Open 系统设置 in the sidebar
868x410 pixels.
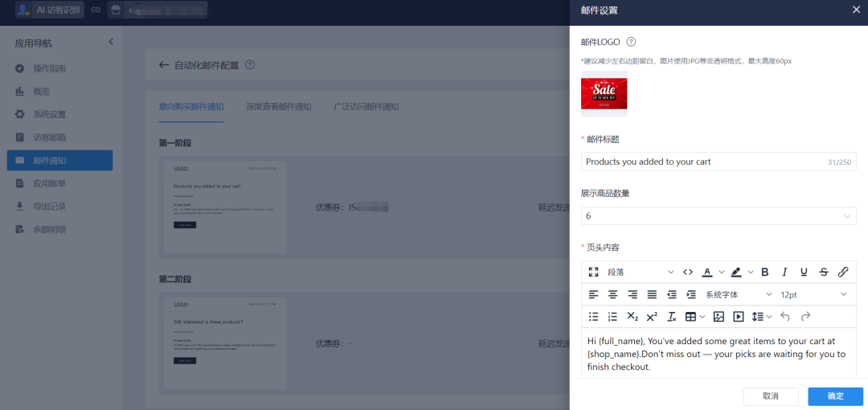click(x=59, y=115)
